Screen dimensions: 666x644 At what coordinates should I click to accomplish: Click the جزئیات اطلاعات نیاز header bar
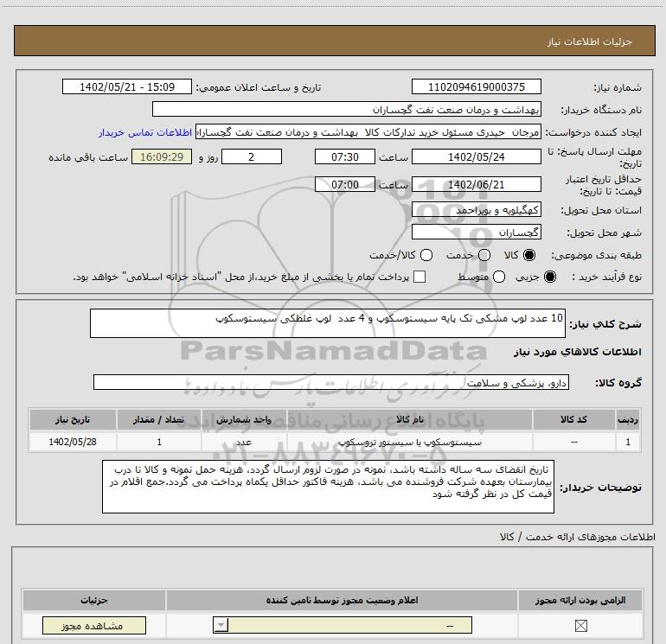[334, 41]
